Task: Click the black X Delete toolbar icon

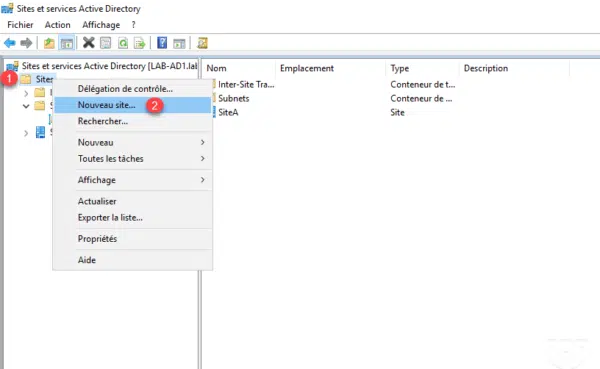Action: 88,43
